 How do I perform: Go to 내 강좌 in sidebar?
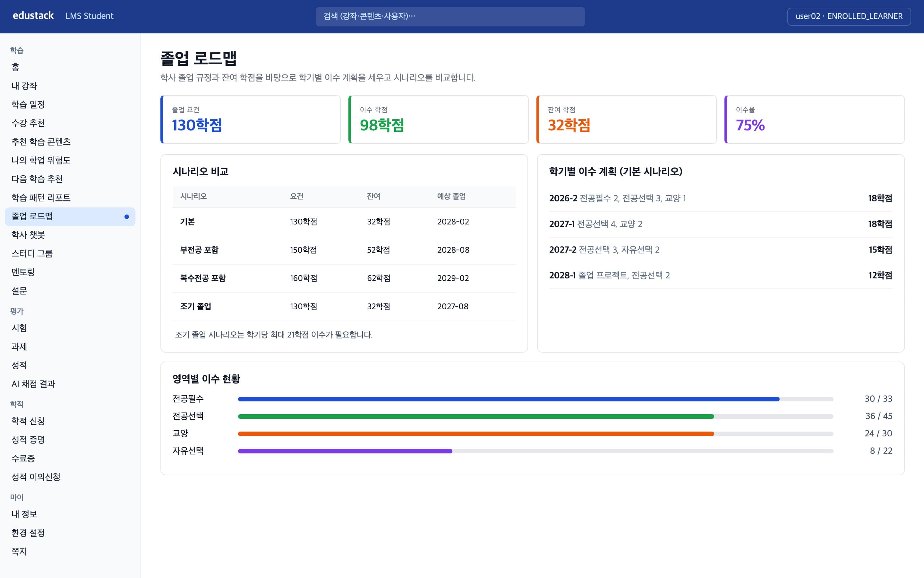pos(70,86)
